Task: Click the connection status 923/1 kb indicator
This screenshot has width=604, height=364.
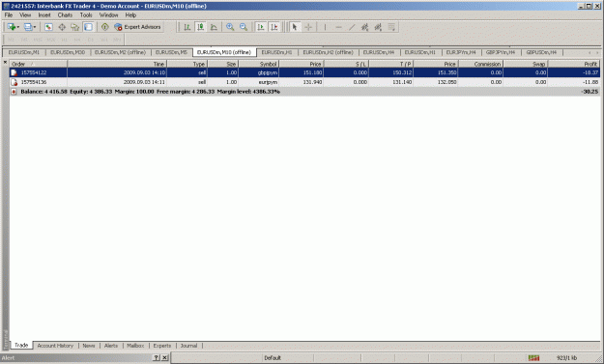Action: 566,358
